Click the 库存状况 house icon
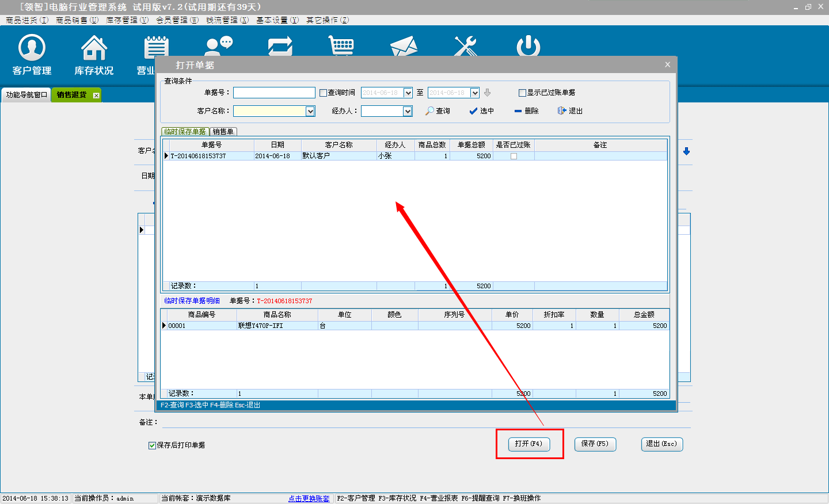This screenshot has height=504, width=829. coord(94,48)
